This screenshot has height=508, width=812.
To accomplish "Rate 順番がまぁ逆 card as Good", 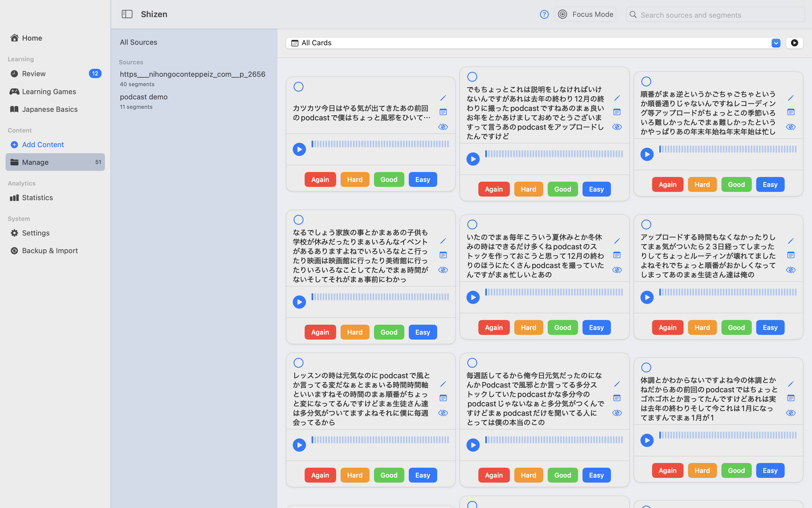I will coord(736,184).
